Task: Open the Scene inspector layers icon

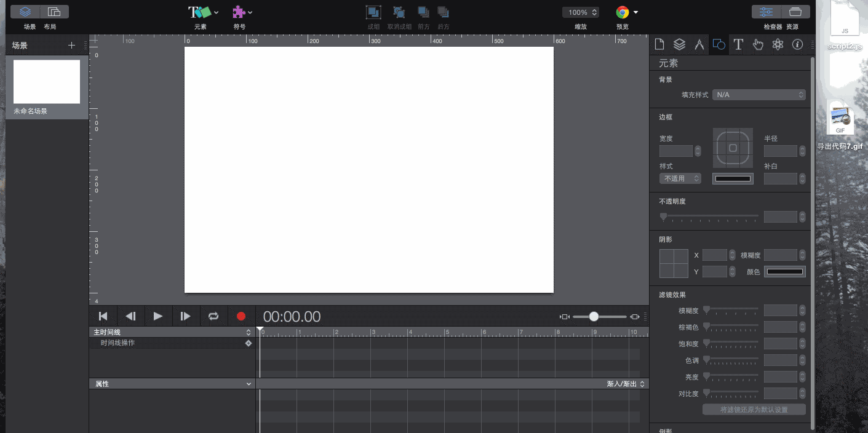Action: (x=679, y=44)
